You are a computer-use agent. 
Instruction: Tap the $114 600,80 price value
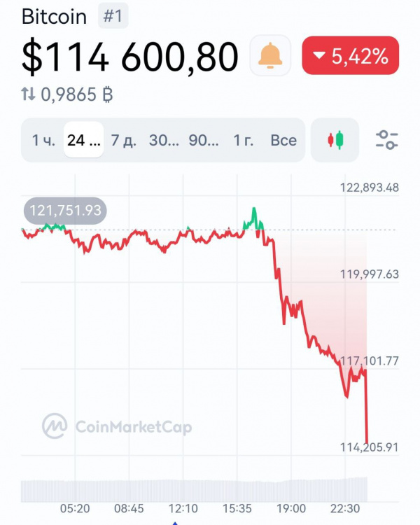(x=130, y=57)
